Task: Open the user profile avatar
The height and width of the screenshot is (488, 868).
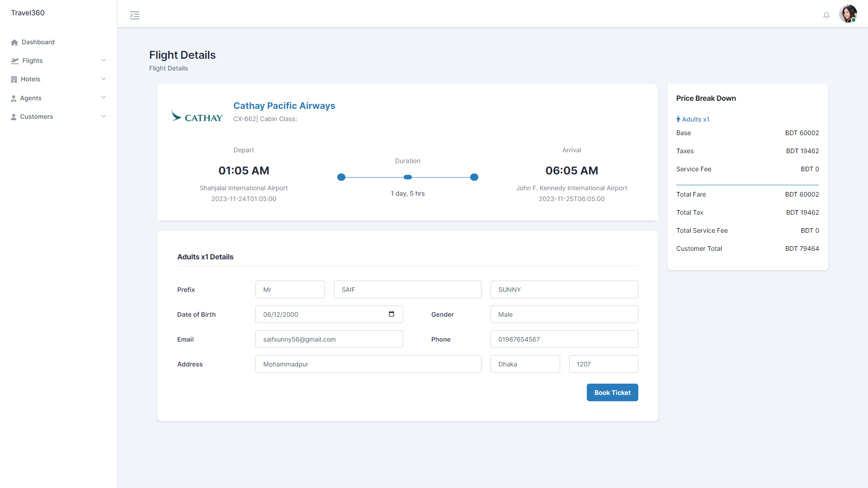Action: coord(848,14)
